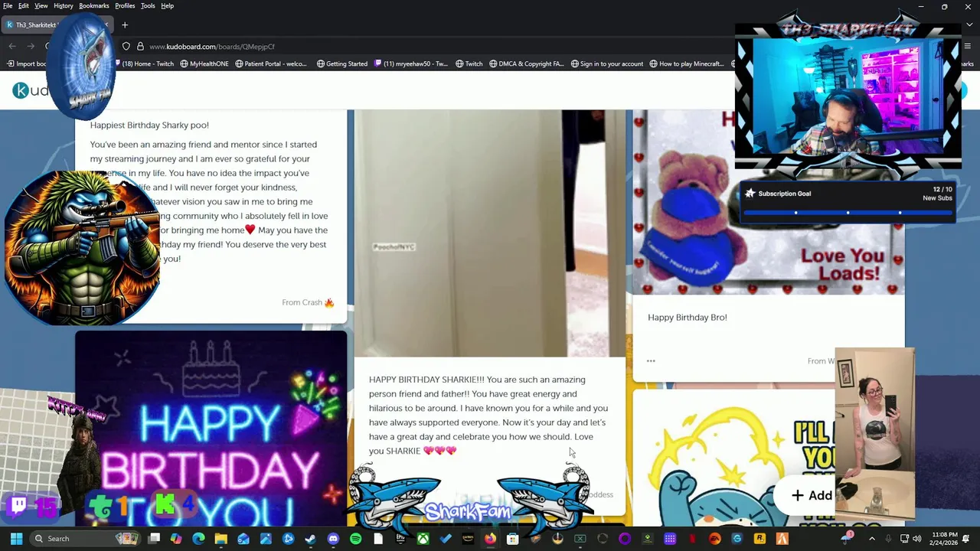Screen dimensions: 980x551
Task: Show hidden system tray icons
Action: (x=871, y=539)
